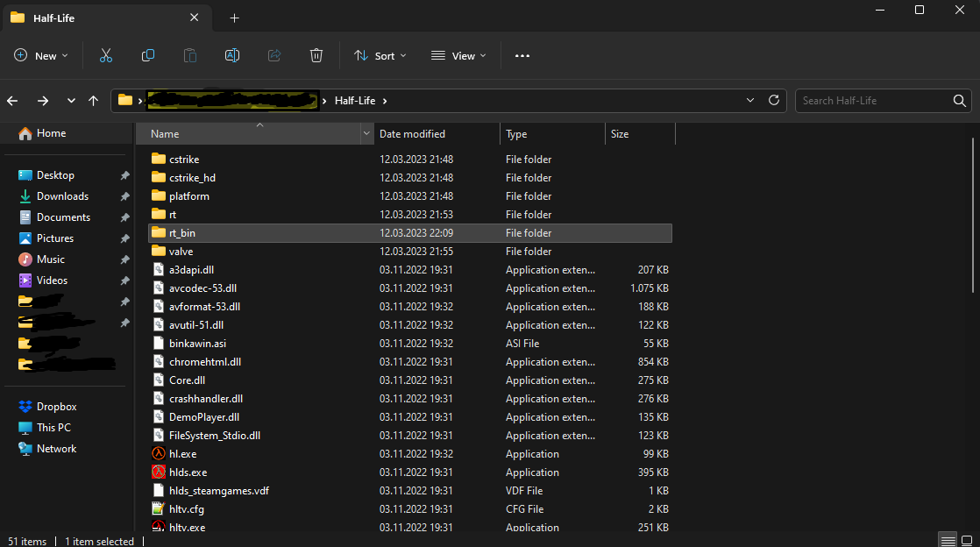This screenshot has height=547, width=980.
Task: Click inside the Search Half-Life box
Action: [877, 100]
